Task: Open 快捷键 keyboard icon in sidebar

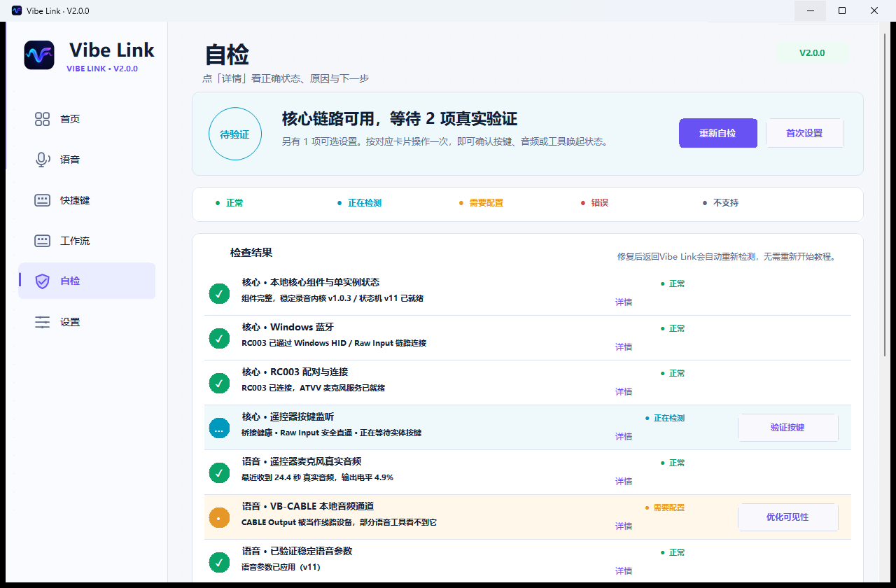Action: tap(43, 200)
